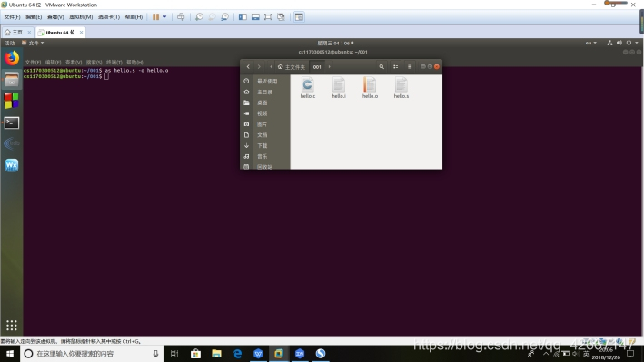Close the Ubuntu 64 位 tab
Viewport: 644px width, 362px height.
(82, 32)
